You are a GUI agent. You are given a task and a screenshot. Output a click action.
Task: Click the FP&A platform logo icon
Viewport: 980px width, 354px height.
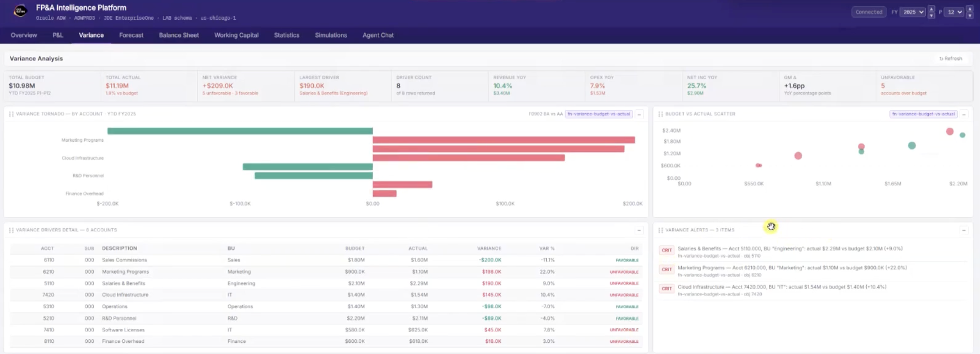tap(20, 11)
